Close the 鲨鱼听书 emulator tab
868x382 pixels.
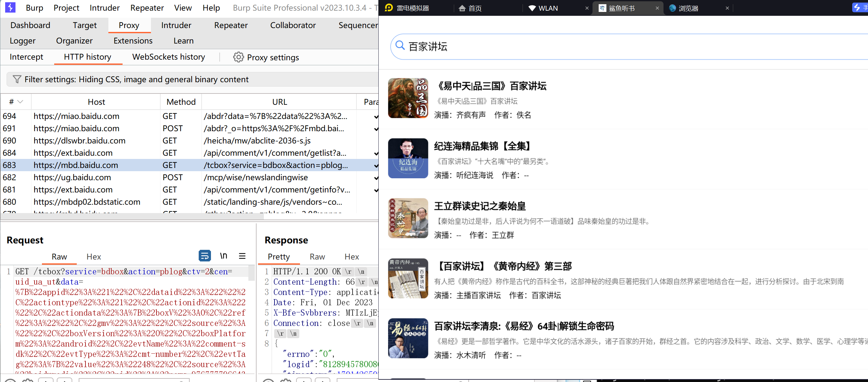coord(657,8)
